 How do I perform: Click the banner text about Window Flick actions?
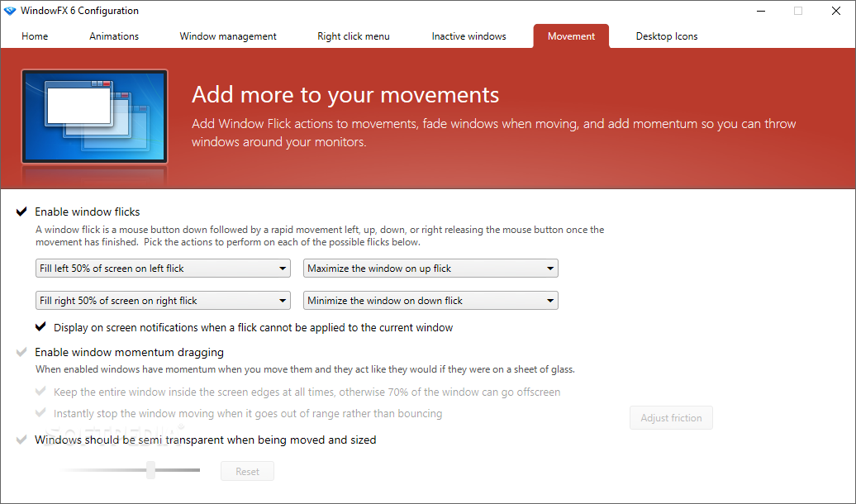pyautogui.click(x=493, y=133)
